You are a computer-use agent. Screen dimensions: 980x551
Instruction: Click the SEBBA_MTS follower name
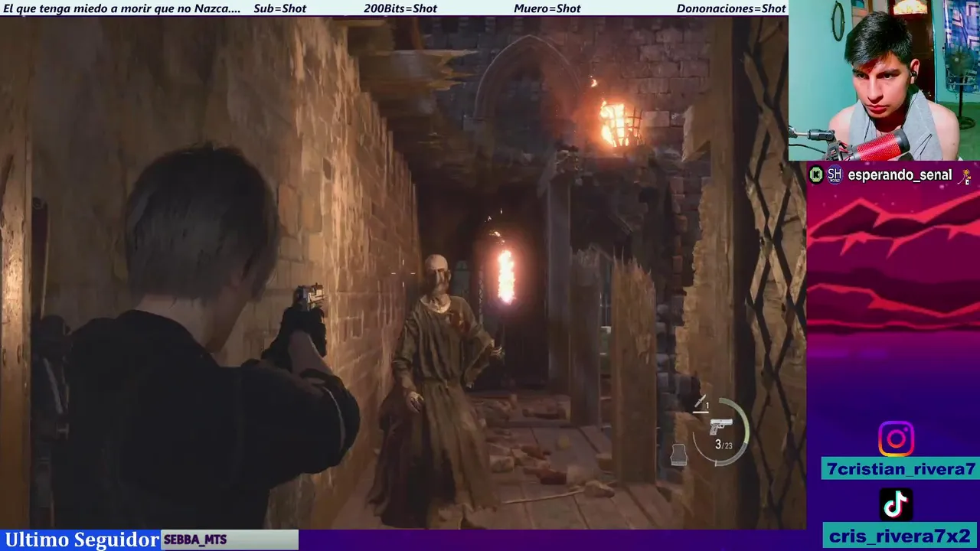pos(195,540)
